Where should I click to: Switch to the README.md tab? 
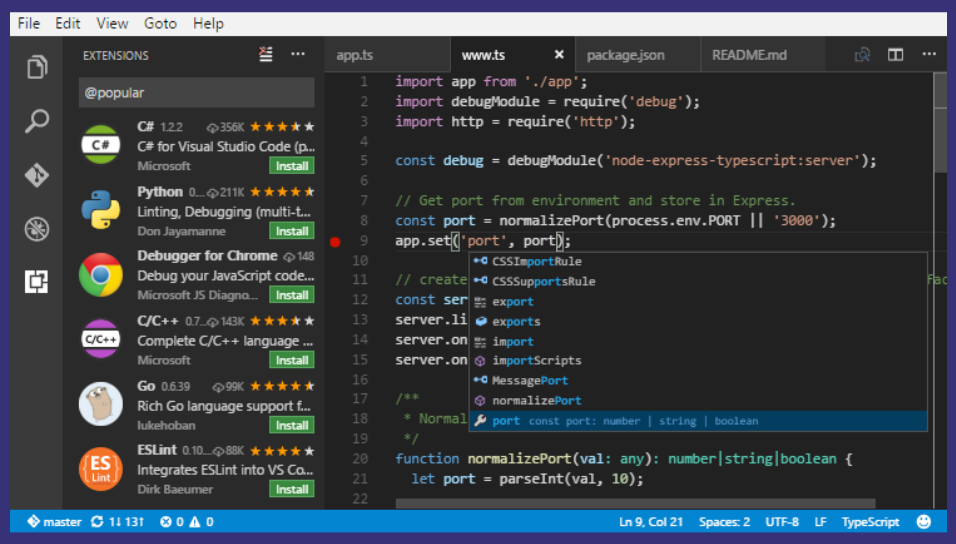[763, 55]
